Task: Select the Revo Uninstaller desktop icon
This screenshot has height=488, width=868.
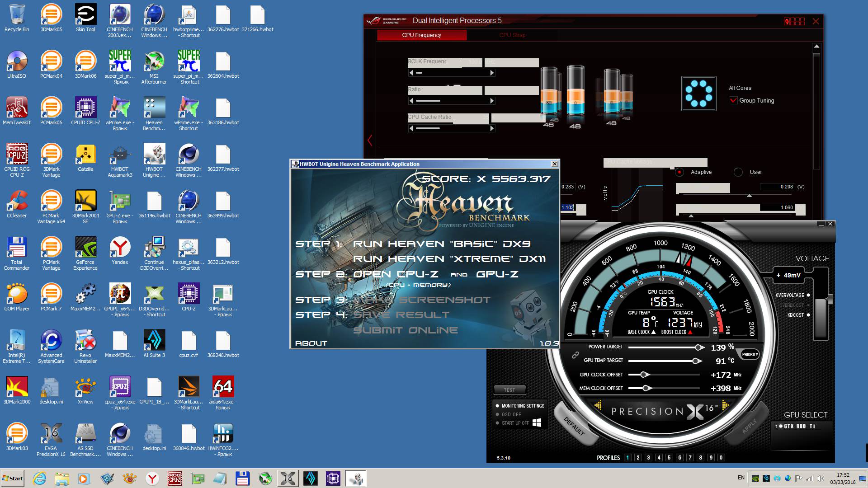Action: click(x=85, y=347)
